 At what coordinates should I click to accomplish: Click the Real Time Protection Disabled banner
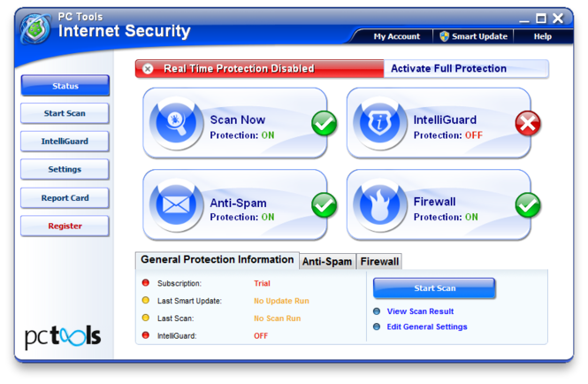click(259, 69)
